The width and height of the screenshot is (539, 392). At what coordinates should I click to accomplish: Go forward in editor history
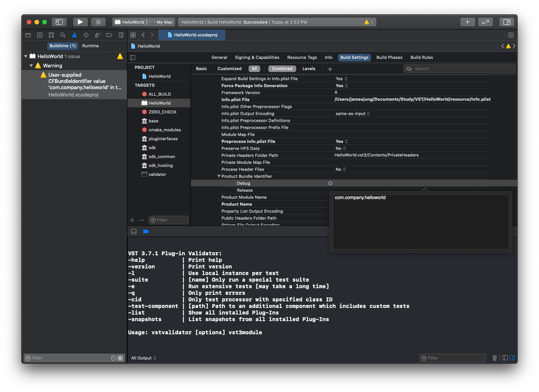pyautogui.click(x=152, y=35)
